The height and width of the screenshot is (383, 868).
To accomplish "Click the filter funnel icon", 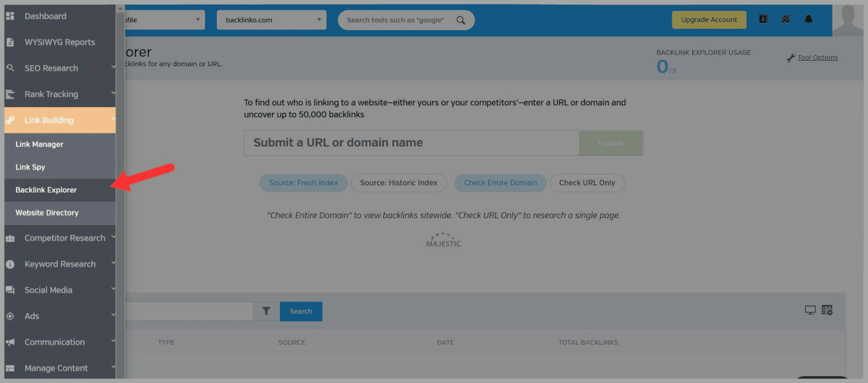I will 266,311.
